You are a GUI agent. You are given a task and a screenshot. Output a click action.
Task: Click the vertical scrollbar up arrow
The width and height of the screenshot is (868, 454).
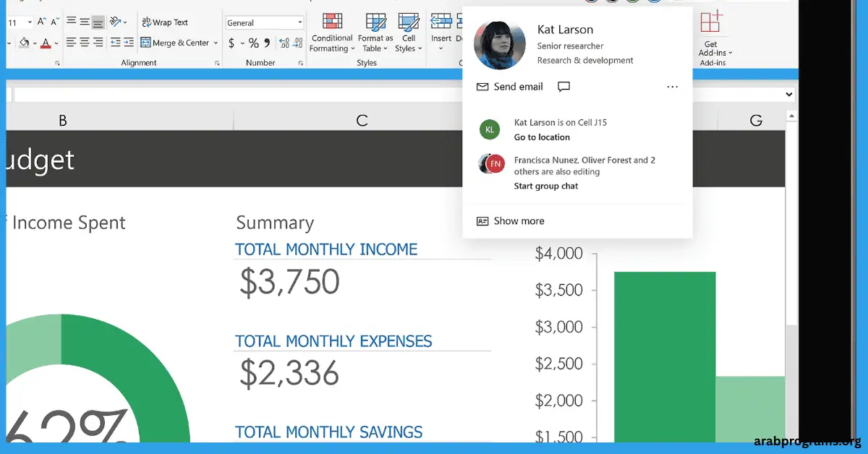(791, 116)
